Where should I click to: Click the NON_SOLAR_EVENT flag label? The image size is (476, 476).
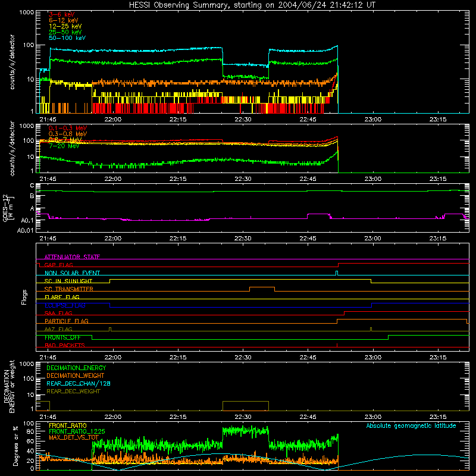pos(72,273)
